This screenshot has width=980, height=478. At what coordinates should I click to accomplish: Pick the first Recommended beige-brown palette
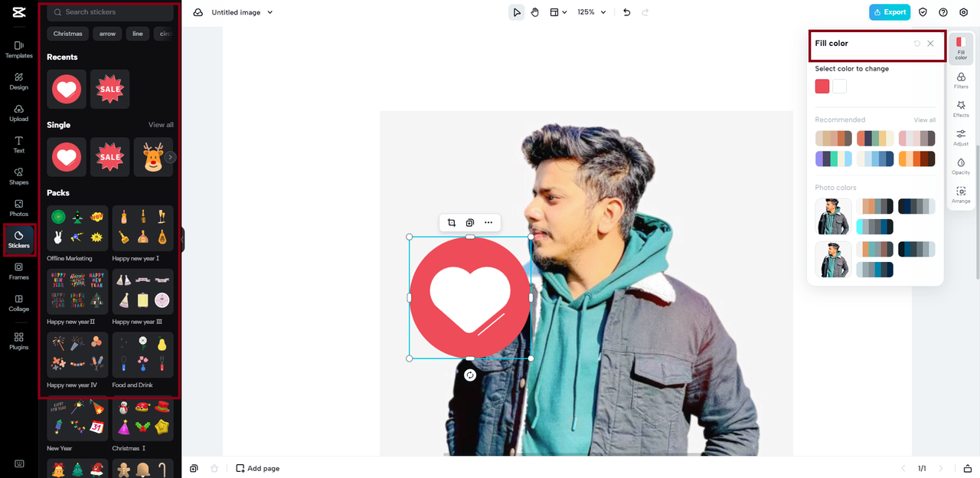click(834, 138)
